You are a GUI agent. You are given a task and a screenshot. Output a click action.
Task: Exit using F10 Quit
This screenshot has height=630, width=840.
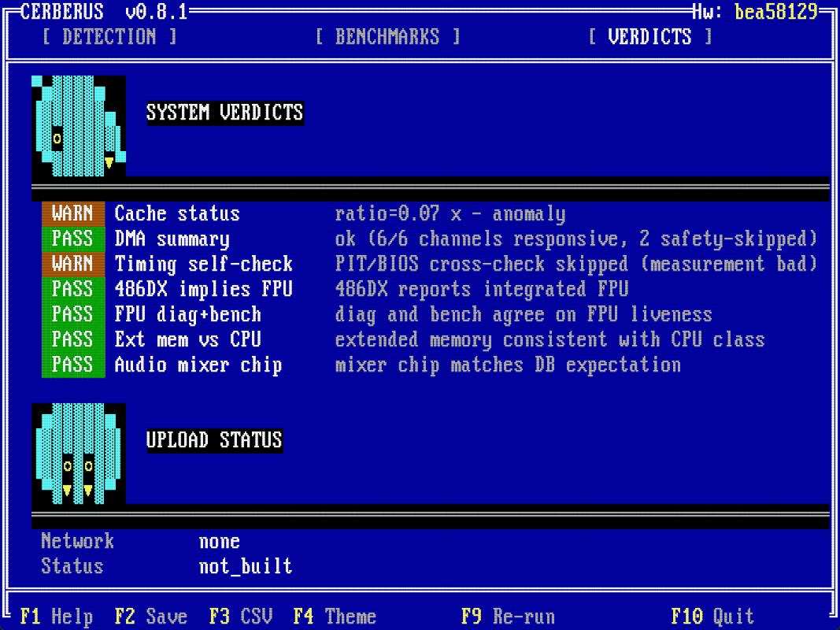[x=712, y=617]
